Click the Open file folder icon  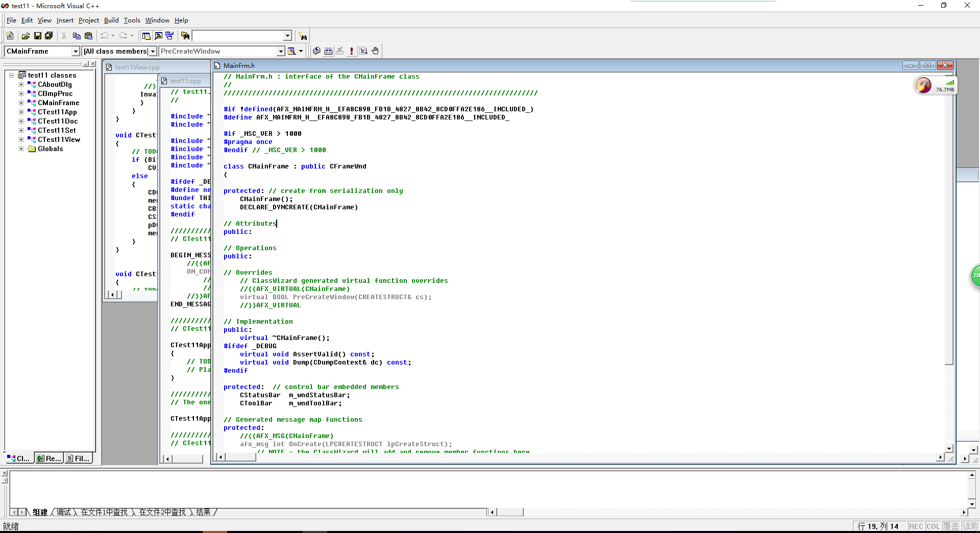[x=26, y=36]
